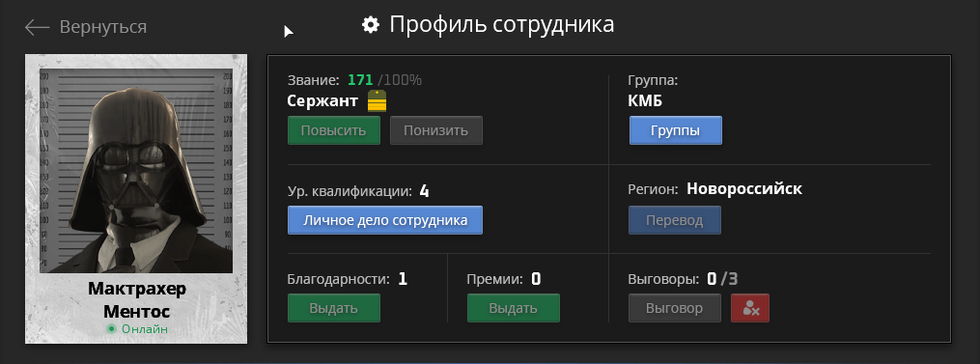Click the Профиль сотрудника title
This screenshot has width=980, height=364.
click(502, 25)
